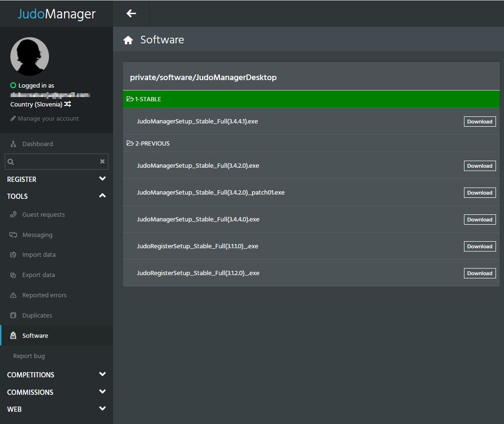The width and height of the screenshot is (504, 424).
Task: Click the back arrow icon
Action: [131, 14]
